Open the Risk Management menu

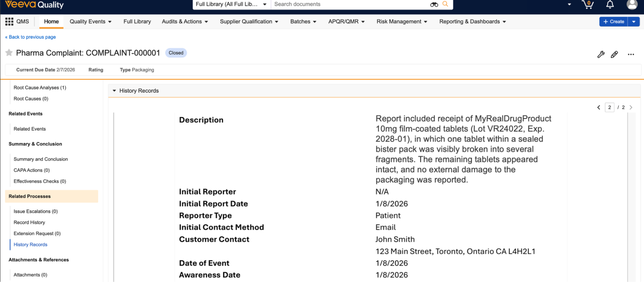(402, 22)
